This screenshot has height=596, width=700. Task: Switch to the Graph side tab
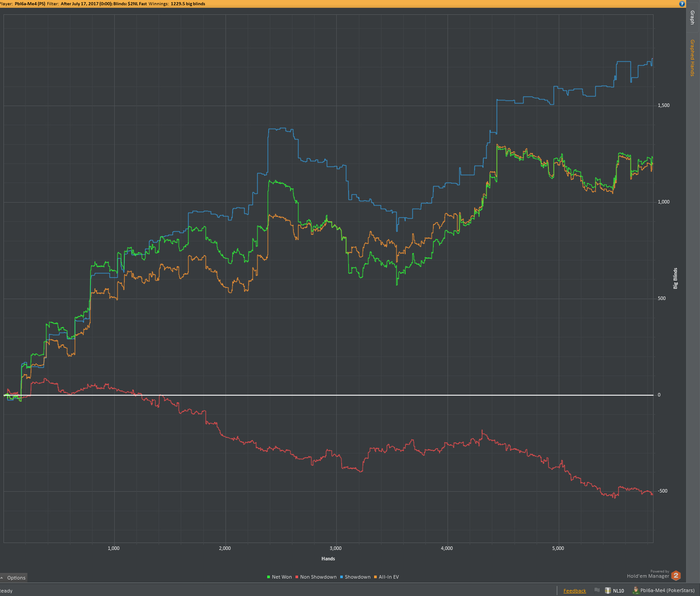[692, 18]
